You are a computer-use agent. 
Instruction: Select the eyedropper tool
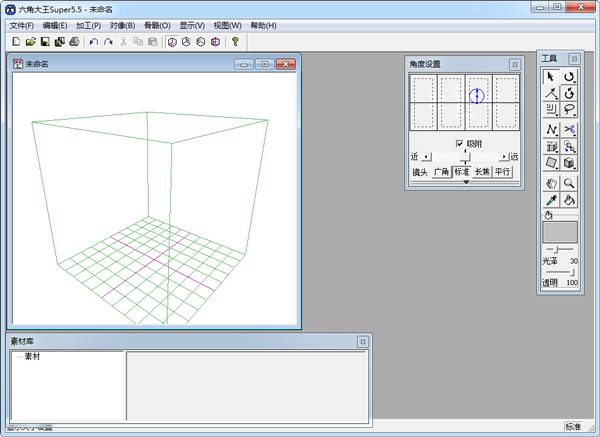[550, 200]
